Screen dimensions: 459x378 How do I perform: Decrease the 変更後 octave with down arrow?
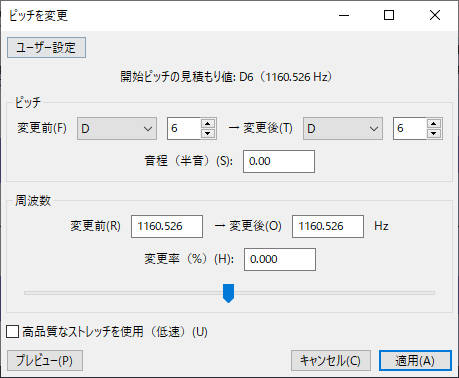tap(434, 133)
